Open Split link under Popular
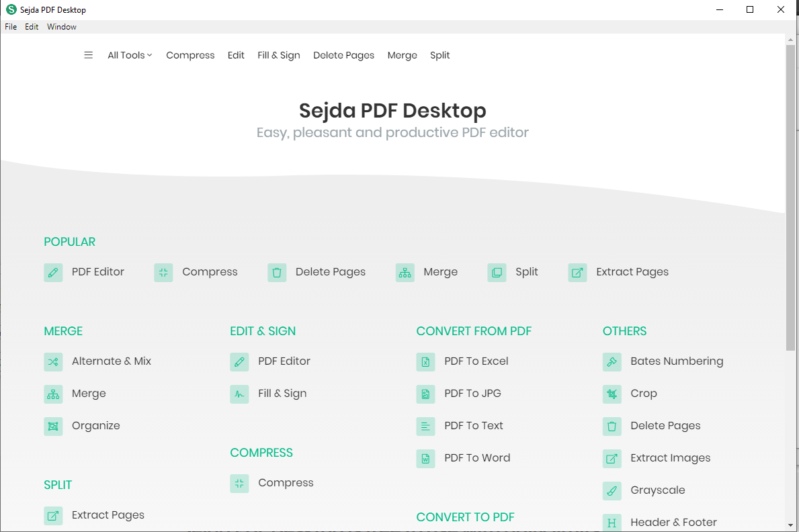Screen dimensions: 799x532 point(526,272)
